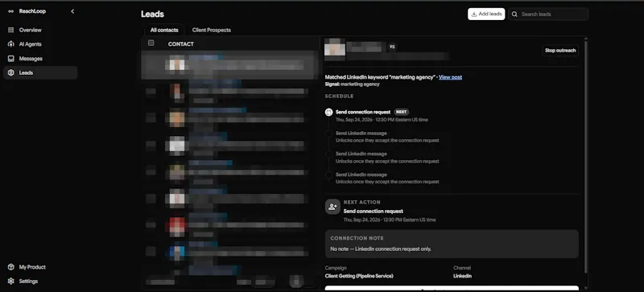
Task: Open the View post link
Action: point(450,77)
